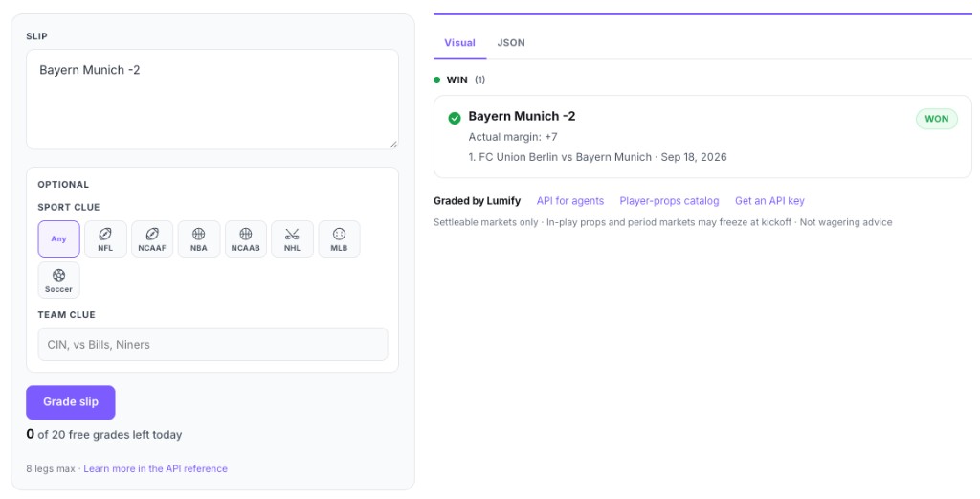Open the Player-props catalog link
Viewport: 980px width, 499px height.
coord(669,201)
